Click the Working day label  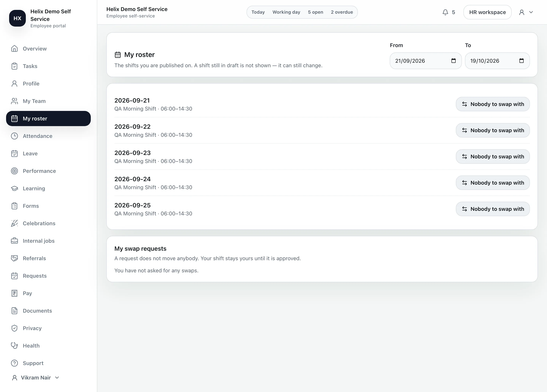pyautogui.click(x=286, y=12)
